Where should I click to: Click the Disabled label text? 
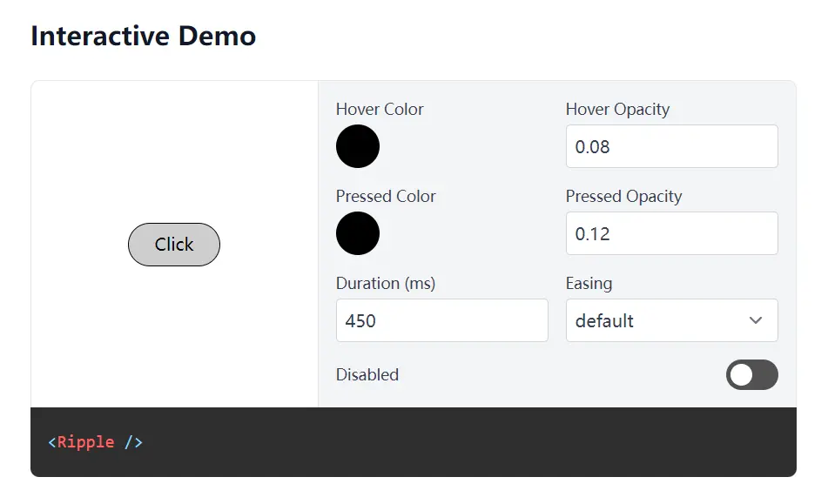367,374
